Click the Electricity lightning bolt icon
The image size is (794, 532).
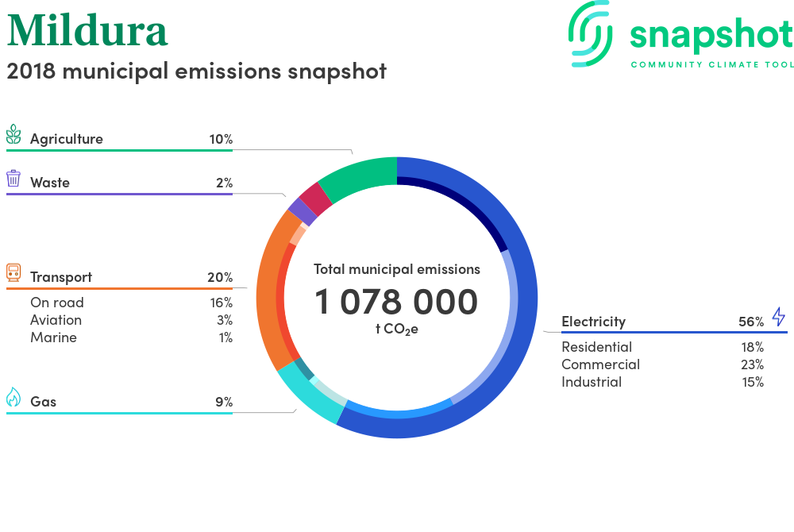778,316
